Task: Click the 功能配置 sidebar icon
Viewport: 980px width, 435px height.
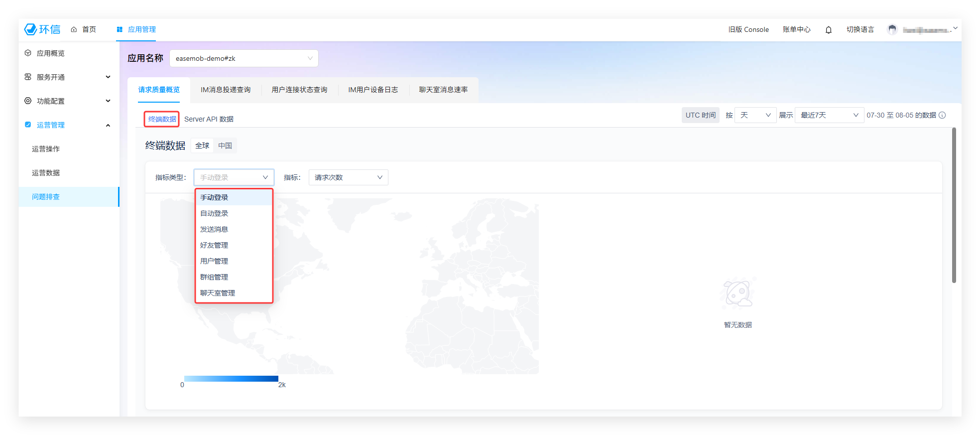Action: click(x=28, y=101)
